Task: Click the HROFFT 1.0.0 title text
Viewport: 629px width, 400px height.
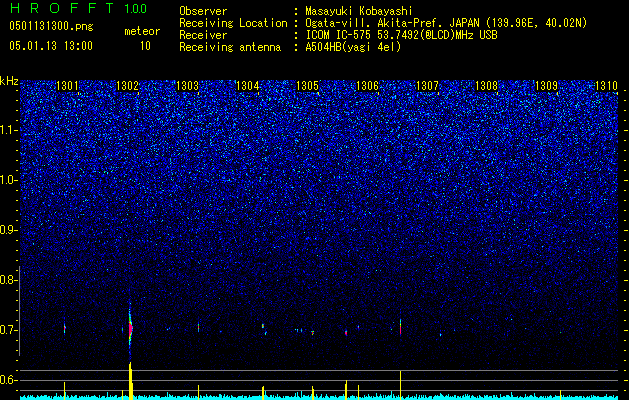Action: point(78,8)
